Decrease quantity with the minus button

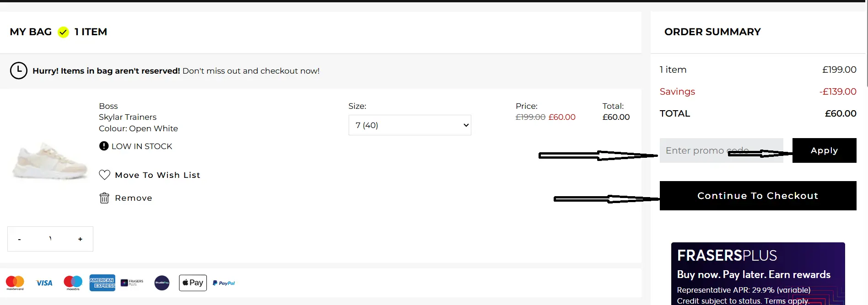point(19,239)
